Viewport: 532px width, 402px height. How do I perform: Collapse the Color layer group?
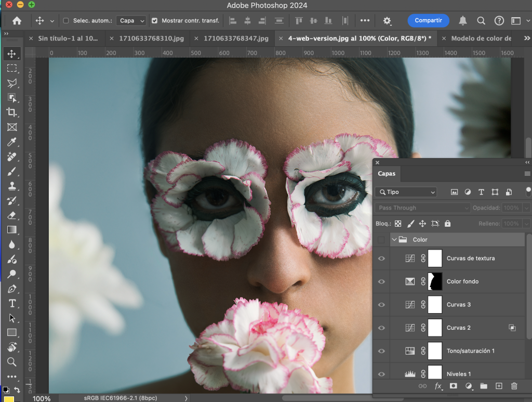pyautogui.click(x=394, y=240)
